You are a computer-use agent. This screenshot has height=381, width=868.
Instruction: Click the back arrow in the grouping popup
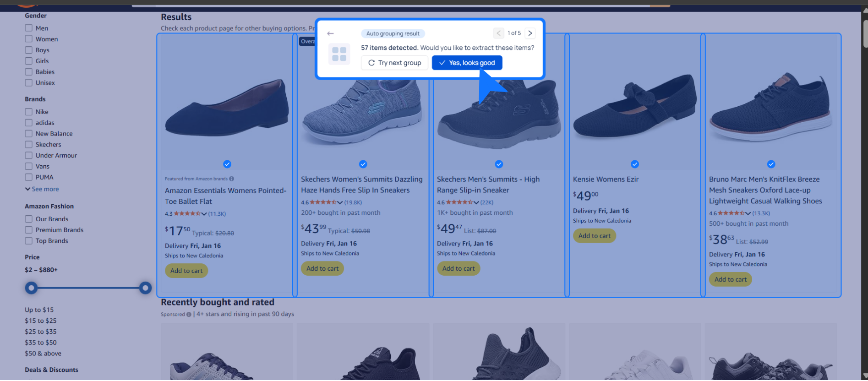coord(330,33)
